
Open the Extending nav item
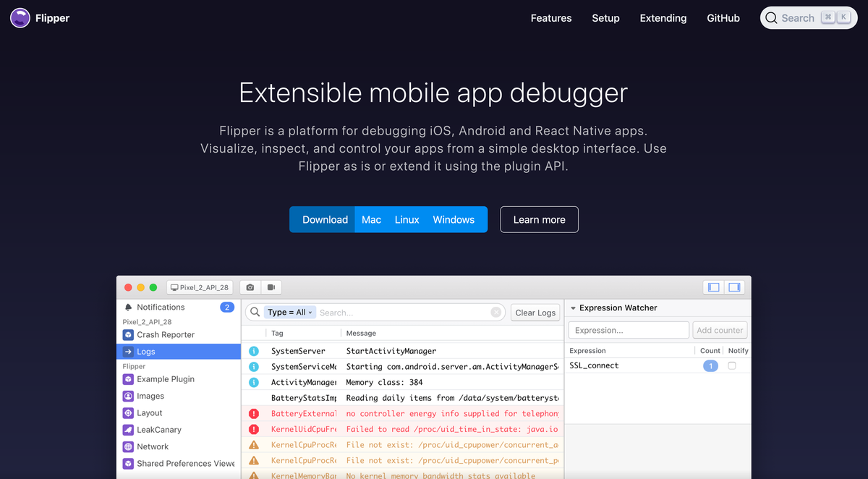663,18
